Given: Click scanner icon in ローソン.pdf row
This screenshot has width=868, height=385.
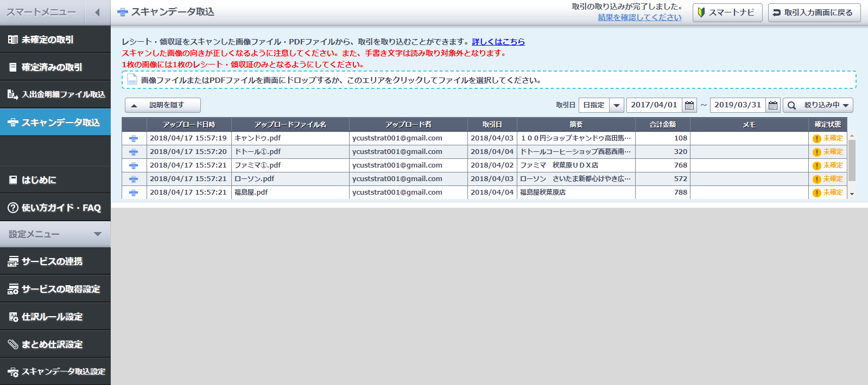Looking at the screenshot, I should pos(134,179).
